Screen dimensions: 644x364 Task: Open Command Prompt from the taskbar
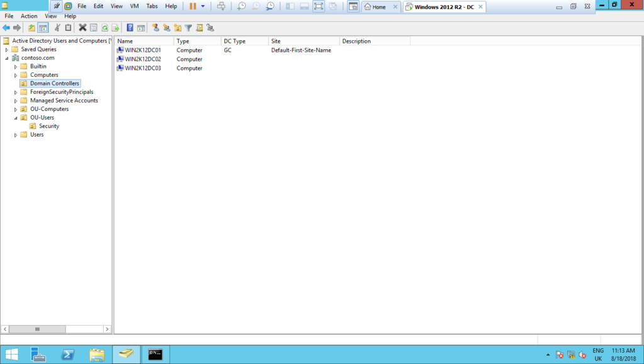tap(155, 355)
